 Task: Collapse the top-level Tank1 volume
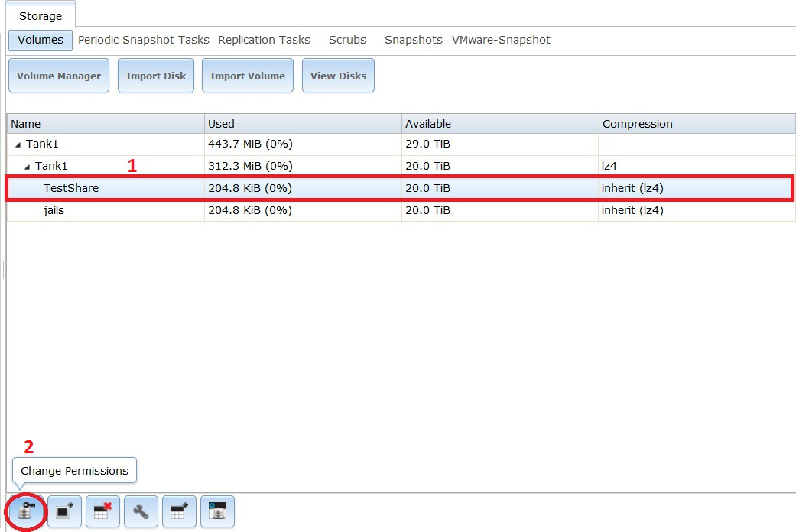point(18,144)
